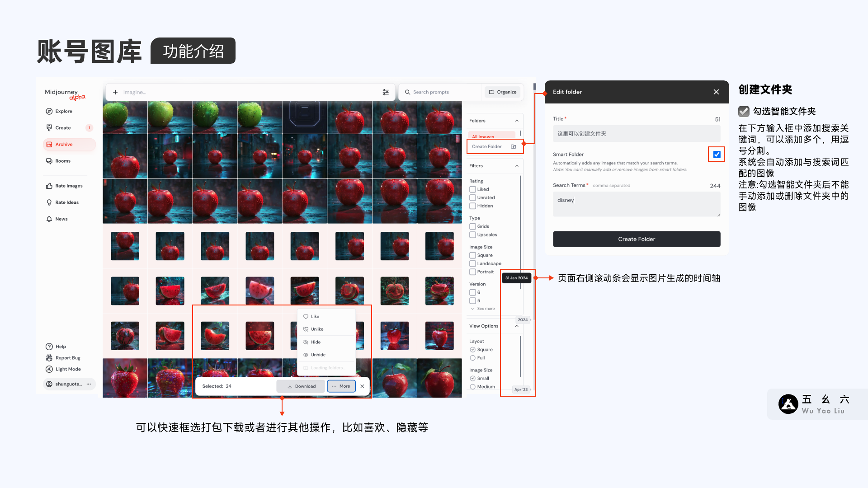This screenshot has height=488, width=868.
Task: Open Rooms chat icon in sidebar
Action: pos(49,161)
